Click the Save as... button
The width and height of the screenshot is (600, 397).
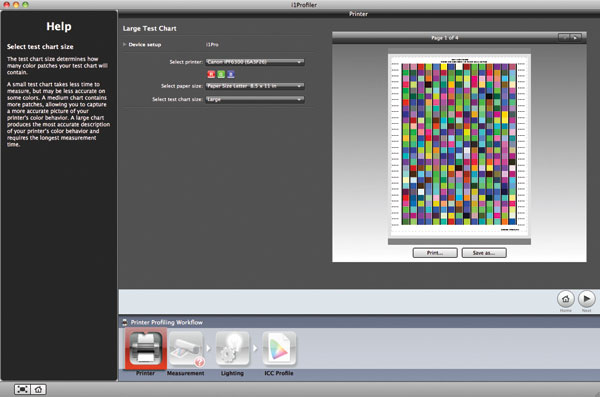(x=484, y=253)
